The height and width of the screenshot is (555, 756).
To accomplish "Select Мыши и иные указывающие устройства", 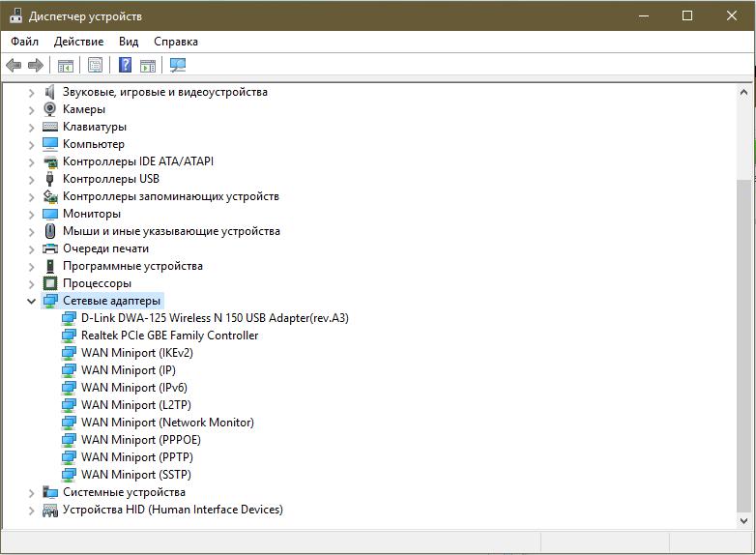I will [x=171, y=231].
